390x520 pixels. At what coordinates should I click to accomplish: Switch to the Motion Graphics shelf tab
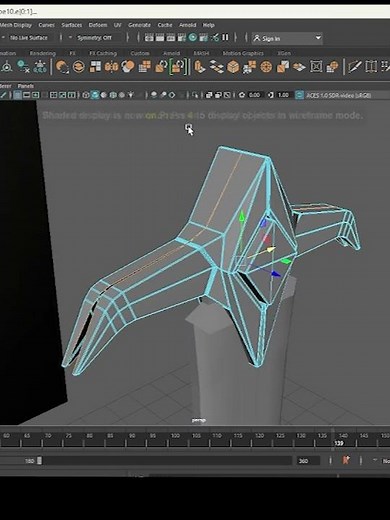[x=243, y=53]
